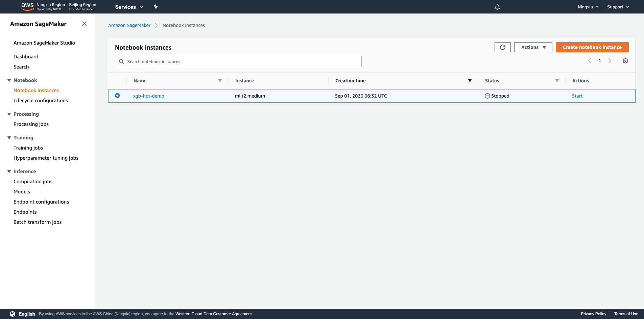Open the xgb-hpt-demo notebook link

(x=148, y=96)
